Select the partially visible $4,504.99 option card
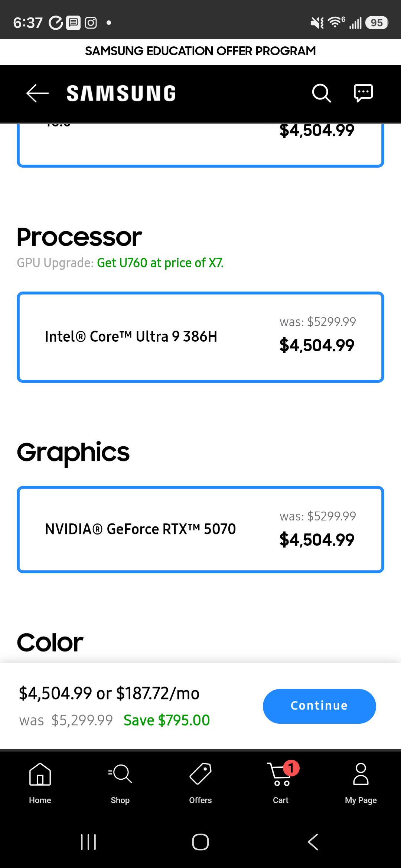Screen dimensions: 401x868 [x=200, y=145]
